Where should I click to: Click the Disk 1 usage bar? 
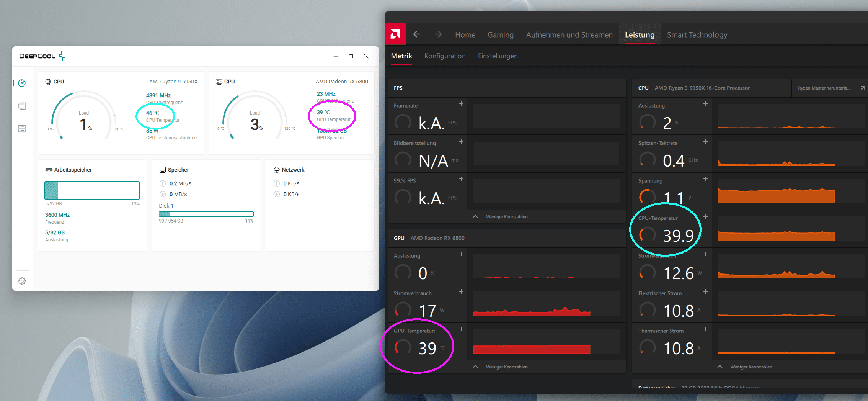coord(206,214)
